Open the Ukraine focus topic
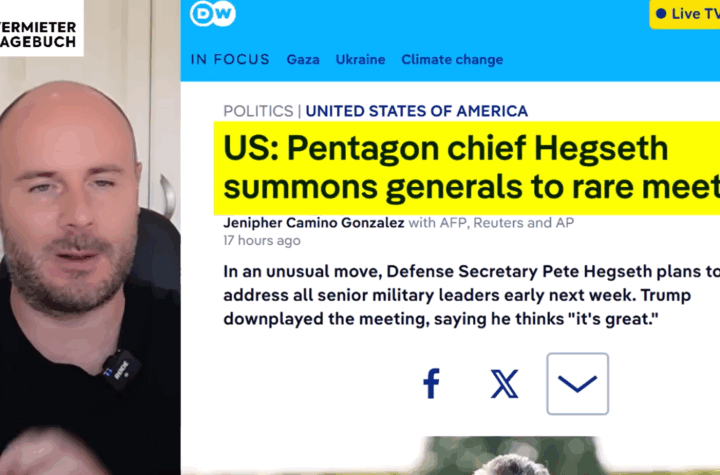This screenshot has width=720, height=475. coord(360,60)
